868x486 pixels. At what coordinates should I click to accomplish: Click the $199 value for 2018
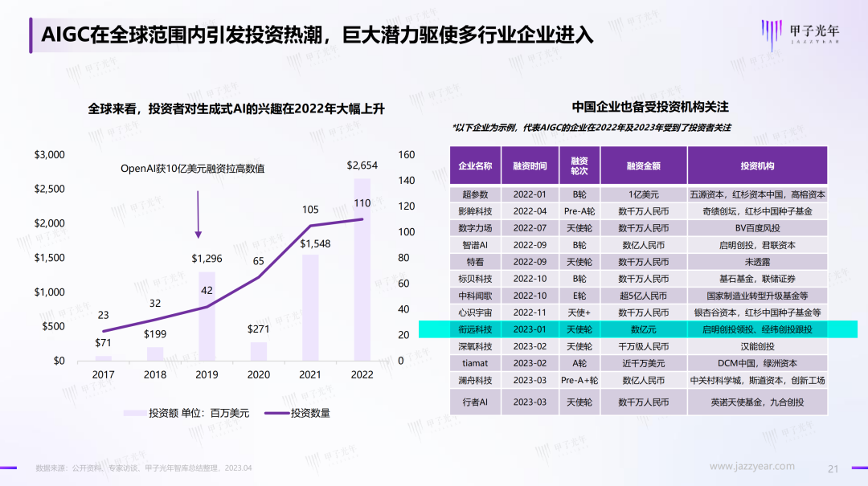[x=155, y=334]
